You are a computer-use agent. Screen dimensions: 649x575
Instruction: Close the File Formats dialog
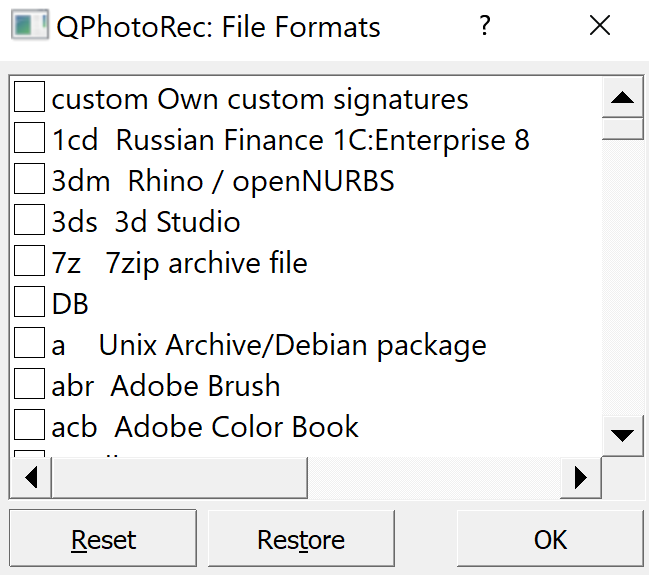pyautogui.click(x=600, y=26)
